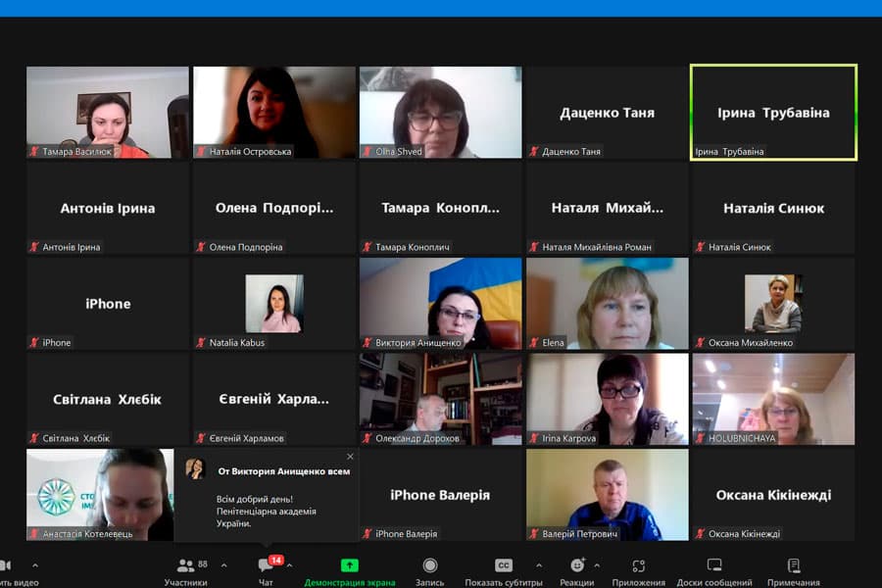This screenshot has width=882, height=588.
Task: Toggle the video camera button
Action: (6, 564)
